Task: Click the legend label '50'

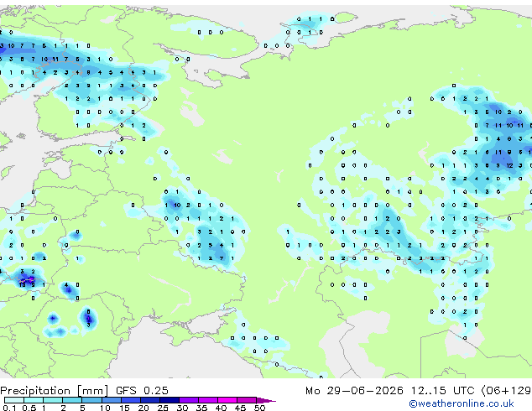Action: [259, 408]
